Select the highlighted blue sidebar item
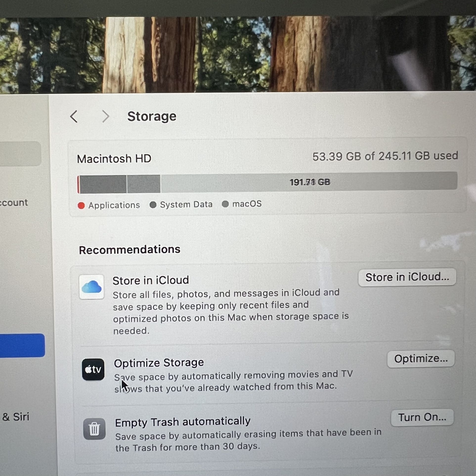Image resolution: width=476 pixels, height=476 pixels. coord(22,345)
